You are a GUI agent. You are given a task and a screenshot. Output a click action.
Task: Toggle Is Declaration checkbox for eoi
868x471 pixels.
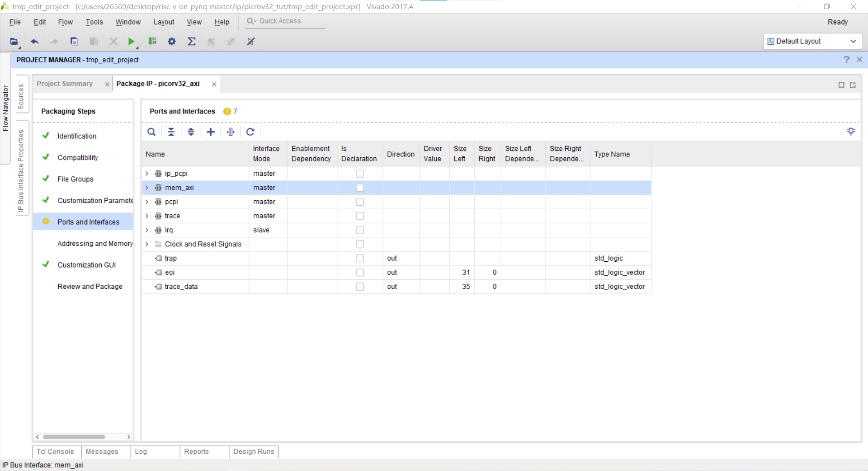(360, 273)
